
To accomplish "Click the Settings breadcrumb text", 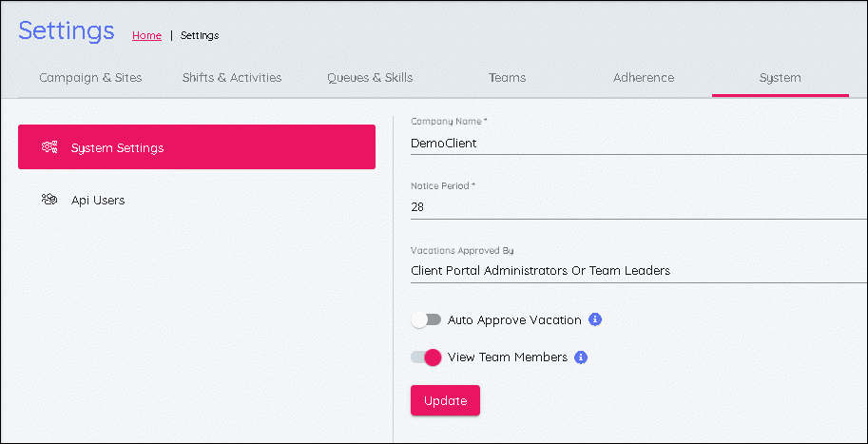I will [x=200, y=35].
